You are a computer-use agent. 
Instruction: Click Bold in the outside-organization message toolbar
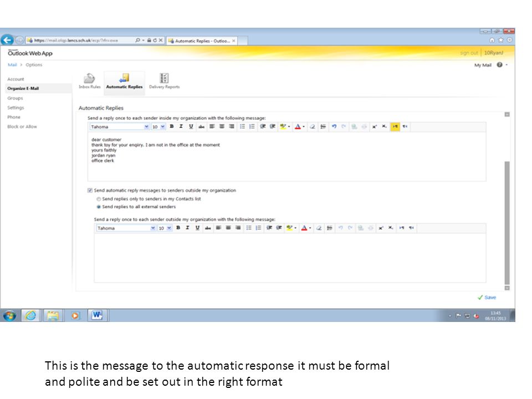(178, 228)
